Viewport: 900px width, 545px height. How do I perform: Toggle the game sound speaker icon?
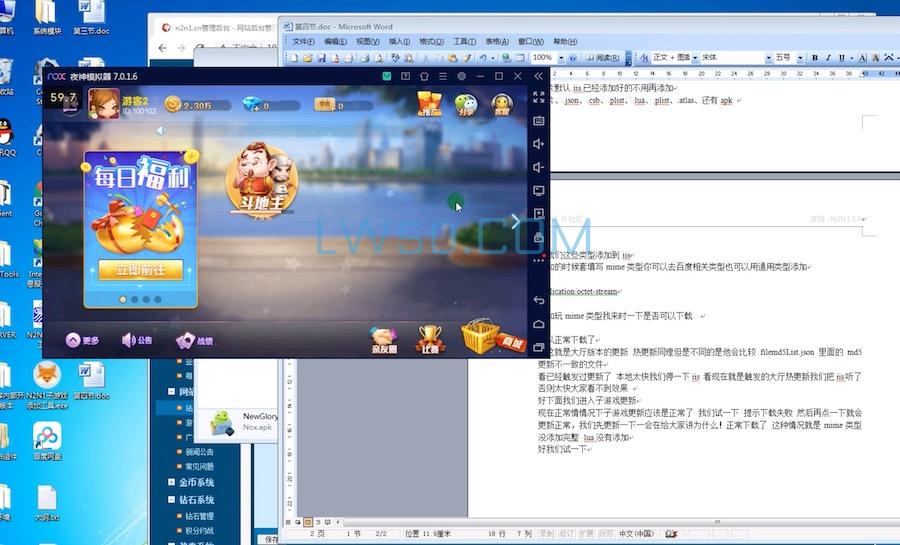(161, 131)
